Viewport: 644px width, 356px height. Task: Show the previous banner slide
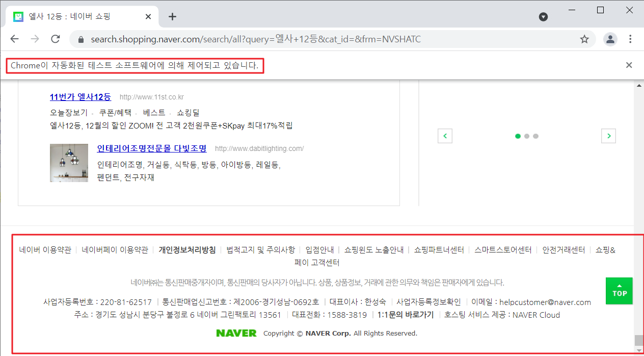coord(445,136)
